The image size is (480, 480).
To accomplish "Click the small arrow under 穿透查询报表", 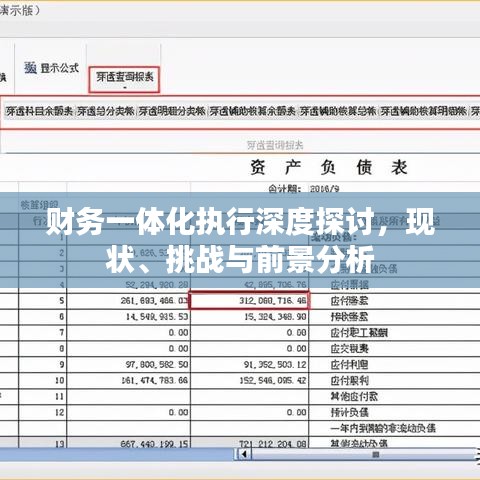I will 125,88.
